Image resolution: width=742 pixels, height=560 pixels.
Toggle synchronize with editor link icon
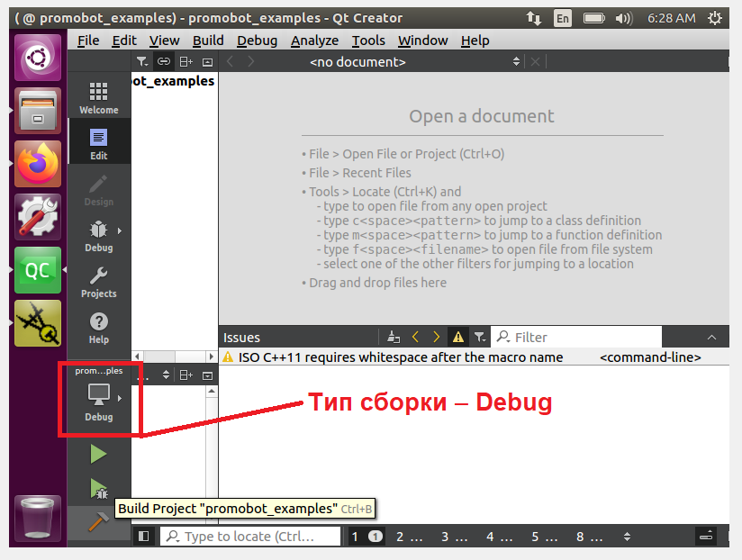pos(164,61)
